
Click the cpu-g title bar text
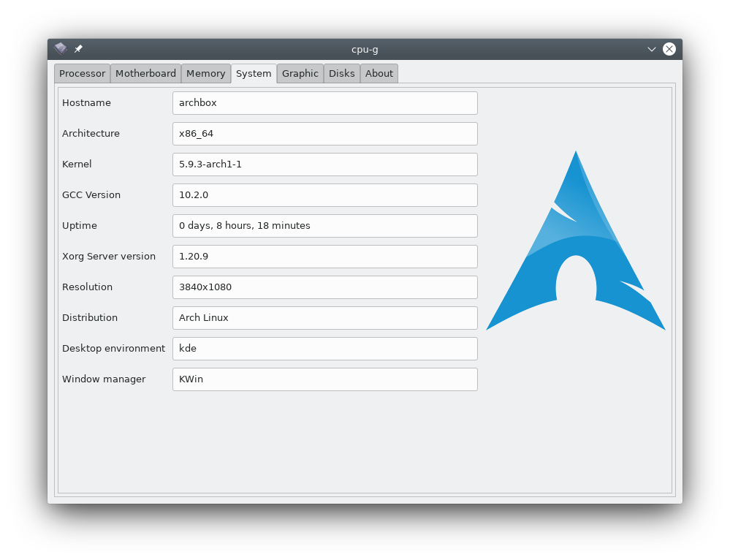coord(365,50)
